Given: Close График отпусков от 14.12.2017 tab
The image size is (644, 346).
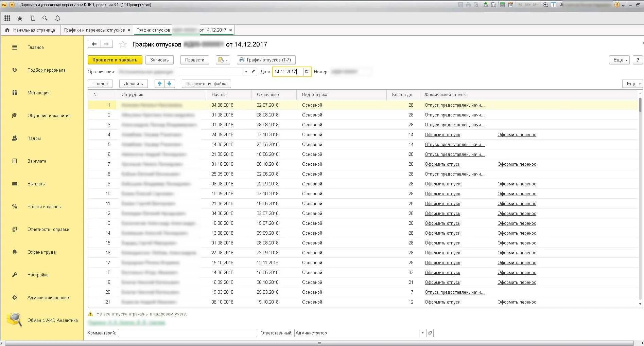Looking at the screenshot, I should (x=230, y=30).
